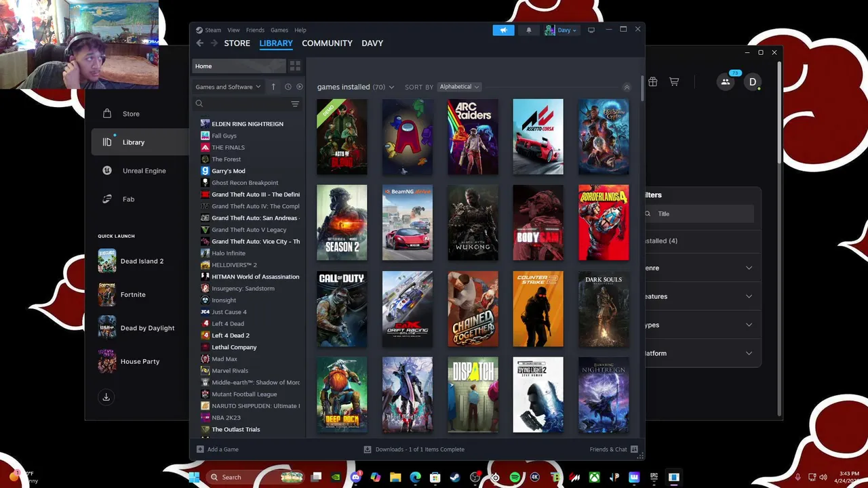Viewport: 868px width, 488px height.
Task: Open Epic launcher wishlist gift icon
Action: pos(652,82)
